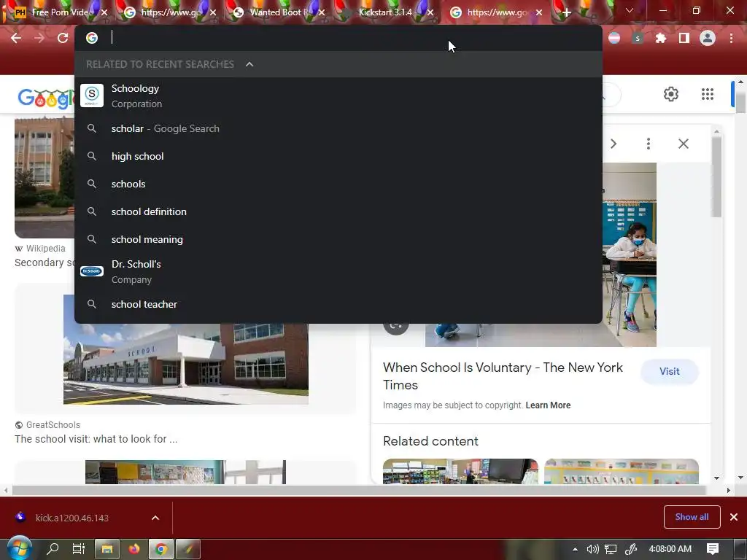Click the browser back arrow
The image size is (747, 560).
click(16, 38)
